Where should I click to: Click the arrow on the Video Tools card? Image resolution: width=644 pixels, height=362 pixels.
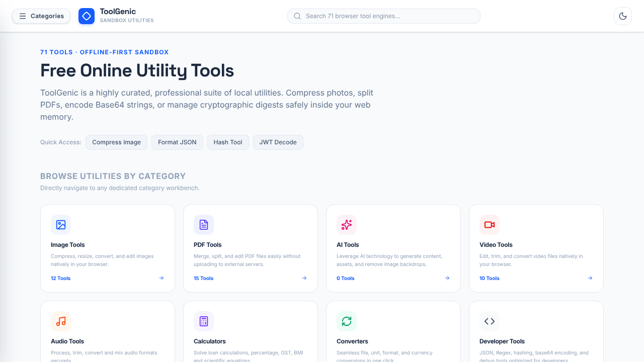(x=590, y=278)
